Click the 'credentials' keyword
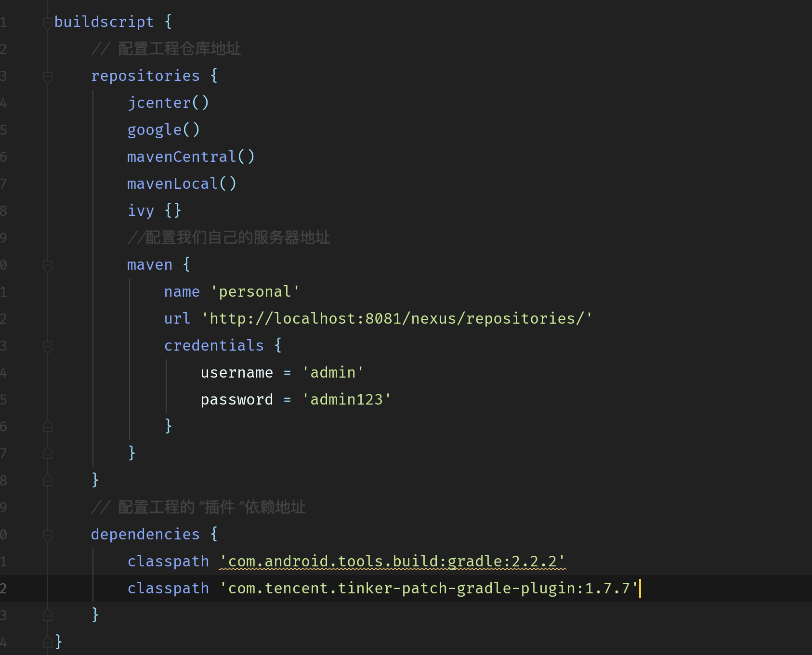This screenshot has height=655, width=812. 214,345
